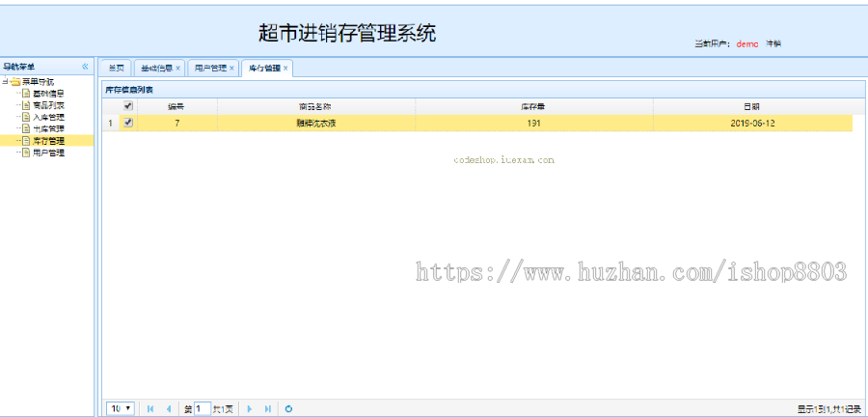Open 用户管理 from the navigation tree
868x417 pixels.
[49, 153]
